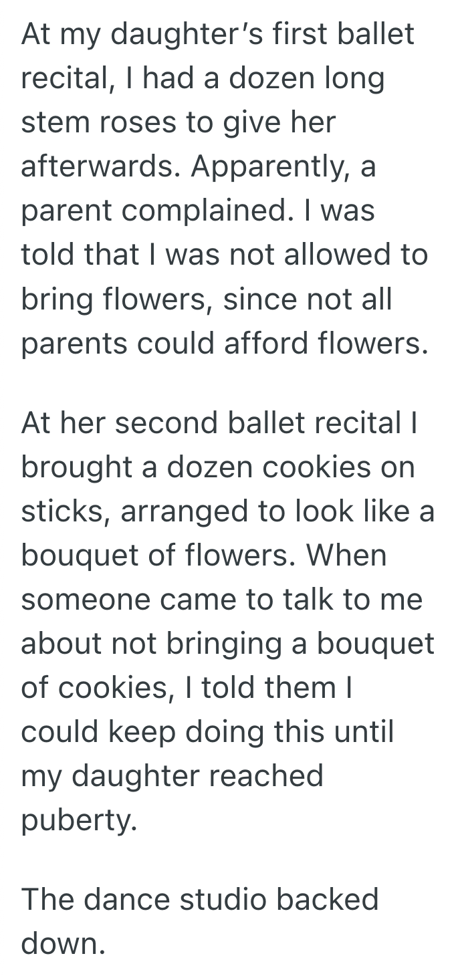The height and width of the screenshot is (980, 460).
Task: Click the word "down." at the end
Action: 63,943
